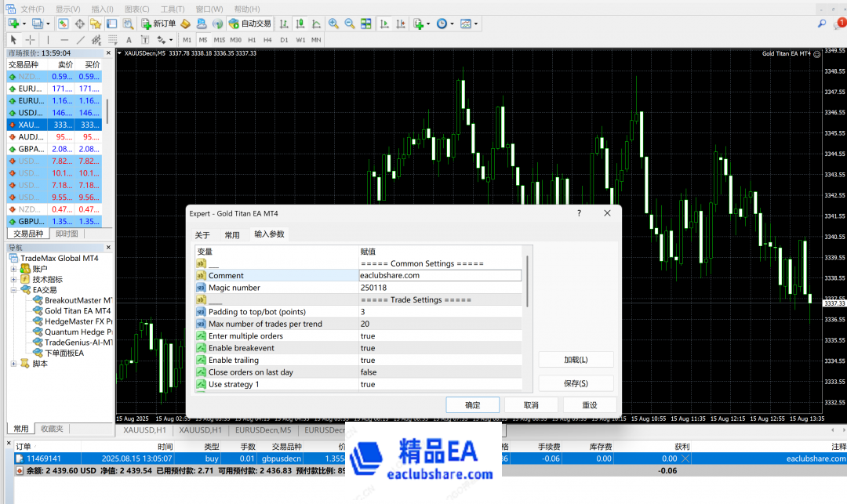The image size is (847, 504).
Task: Select the text label 'A' tool
Action: click(x=129, y=39)
